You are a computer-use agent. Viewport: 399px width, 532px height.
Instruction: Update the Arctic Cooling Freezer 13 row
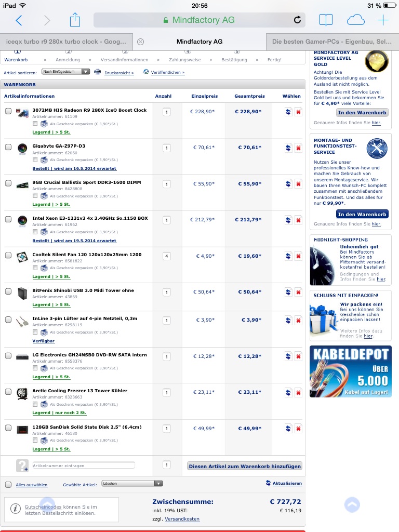click(288, 393)
